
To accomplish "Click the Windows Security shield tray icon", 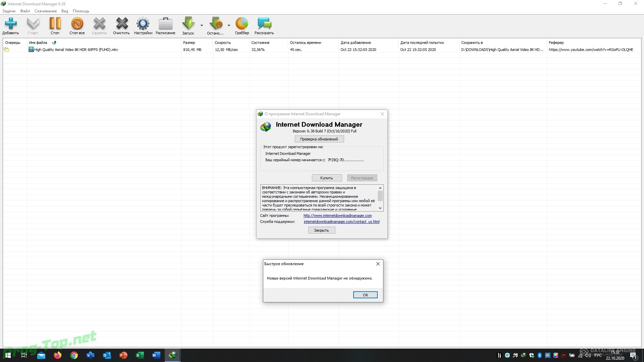I will point(532,355).
